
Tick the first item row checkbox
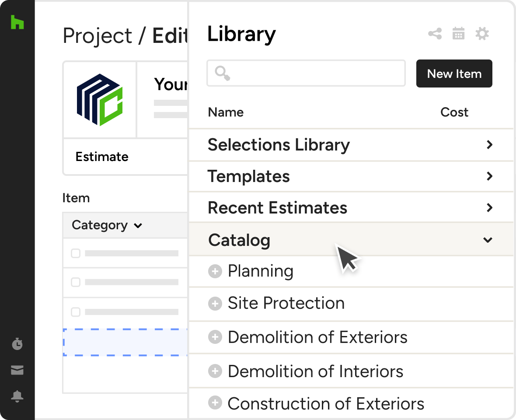(76, 253)
